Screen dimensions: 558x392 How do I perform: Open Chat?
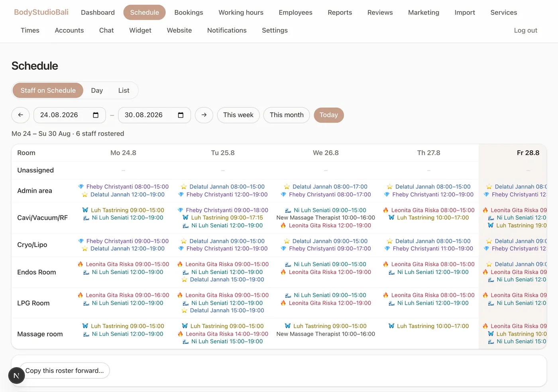coord(106,30)
